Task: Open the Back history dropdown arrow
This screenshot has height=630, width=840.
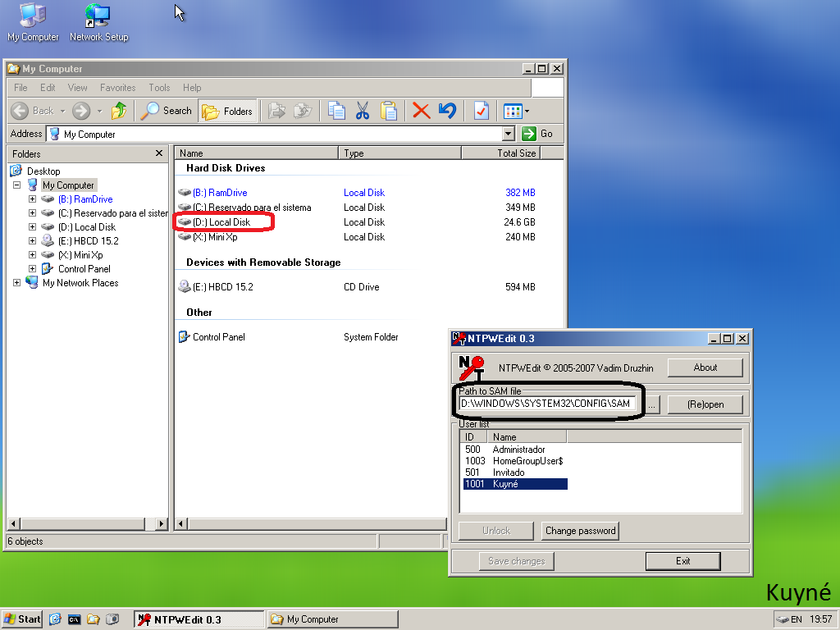Action: click(x=62, y=112)
